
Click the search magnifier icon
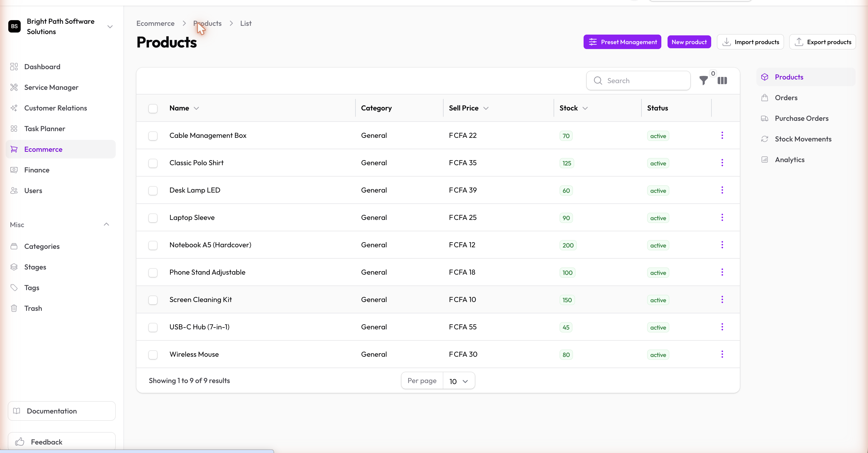598,81
